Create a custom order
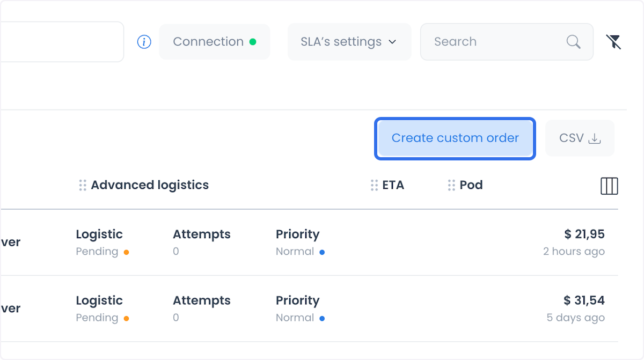The width and height of the screenshot is (644, 360). tap(455, 138)
